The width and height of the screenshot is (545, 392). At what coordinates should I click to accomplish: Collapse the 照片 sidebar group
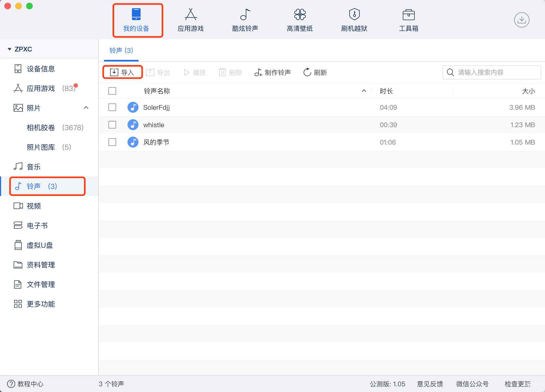tap(86, 108)
